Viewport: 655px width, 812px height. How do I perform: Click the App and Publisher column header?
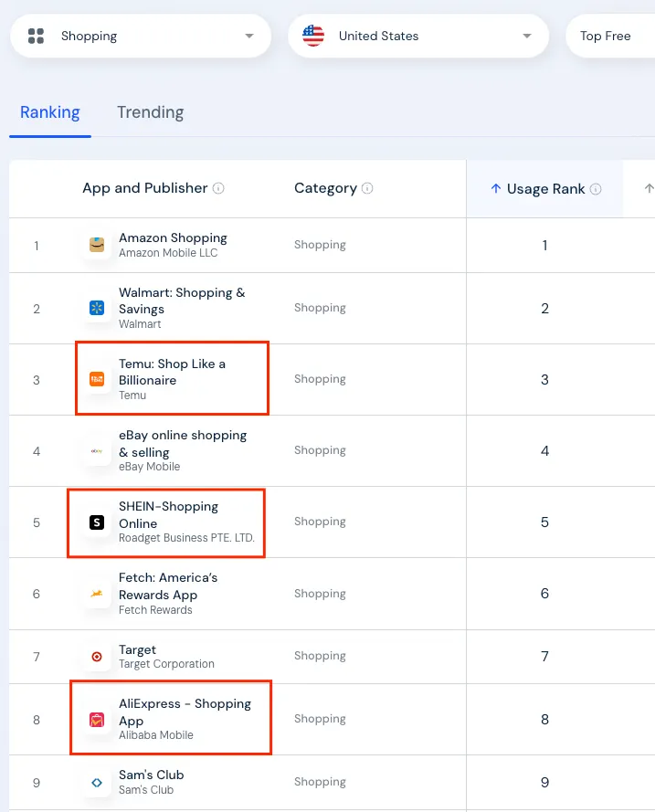[145, 188]
